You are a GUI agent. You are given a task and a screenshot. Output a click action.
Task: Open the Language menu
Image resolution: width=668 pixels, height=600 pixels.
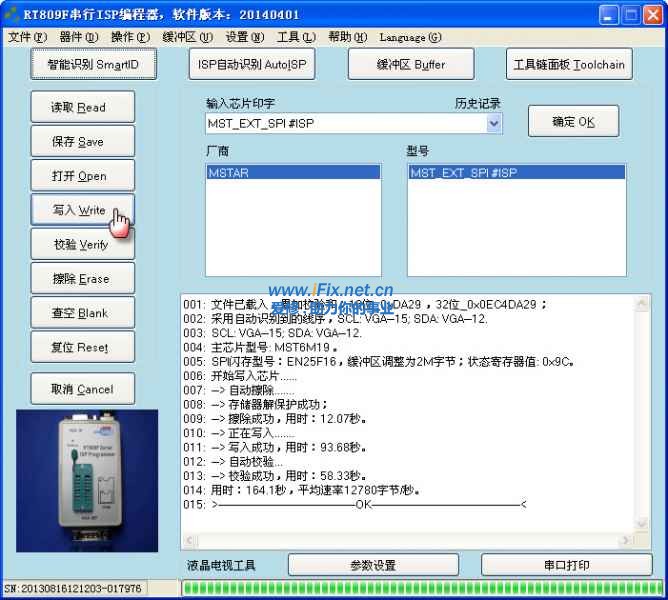(x=410, y=37)
